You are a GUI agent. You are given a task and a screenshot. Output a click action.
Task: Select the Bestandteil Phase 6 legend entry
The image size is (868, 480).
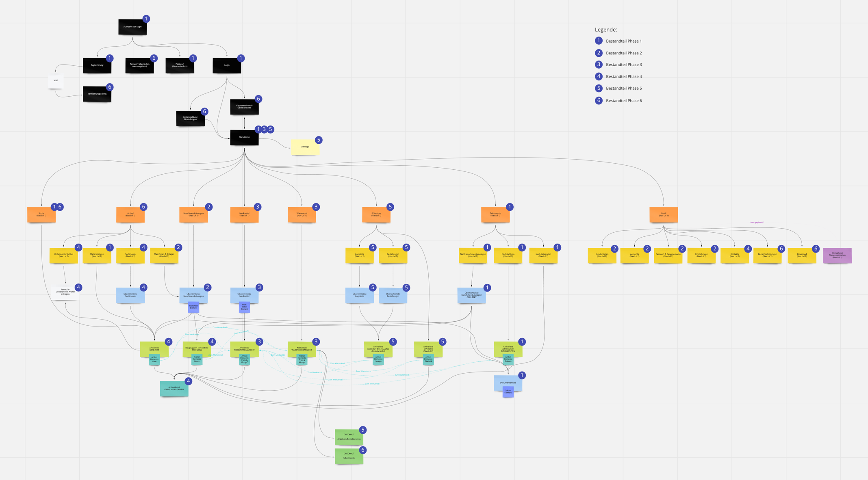tap(623, 100)
